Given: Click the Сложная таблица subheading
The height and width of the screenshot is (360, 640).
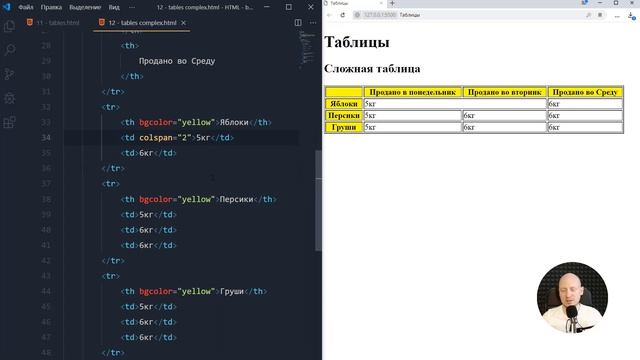Looking at the screenshot, I should [372, 69].
